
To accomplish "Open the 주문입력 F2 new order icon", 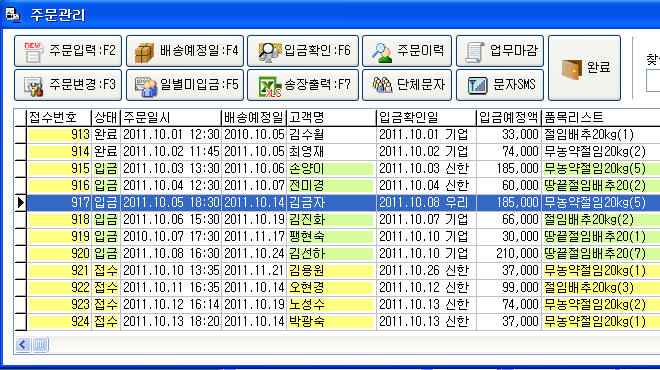I will [33, 52].
